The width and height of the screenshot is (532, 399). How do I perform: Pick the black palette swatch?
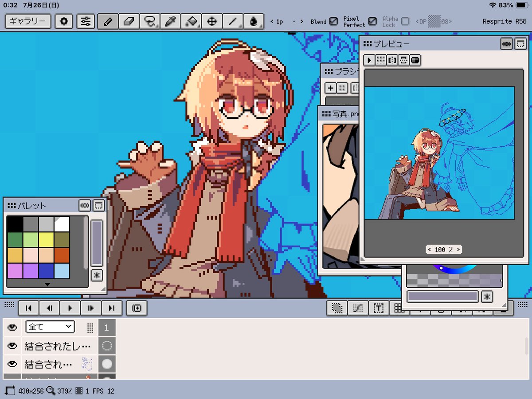[15, 224]
